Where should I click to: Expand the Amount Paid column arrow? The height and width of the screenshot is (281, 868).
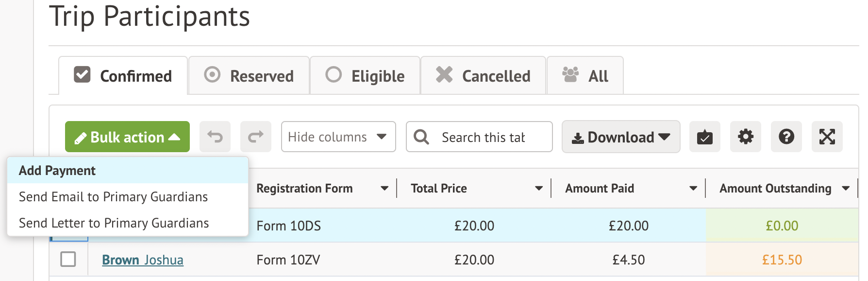coord(693,189)
